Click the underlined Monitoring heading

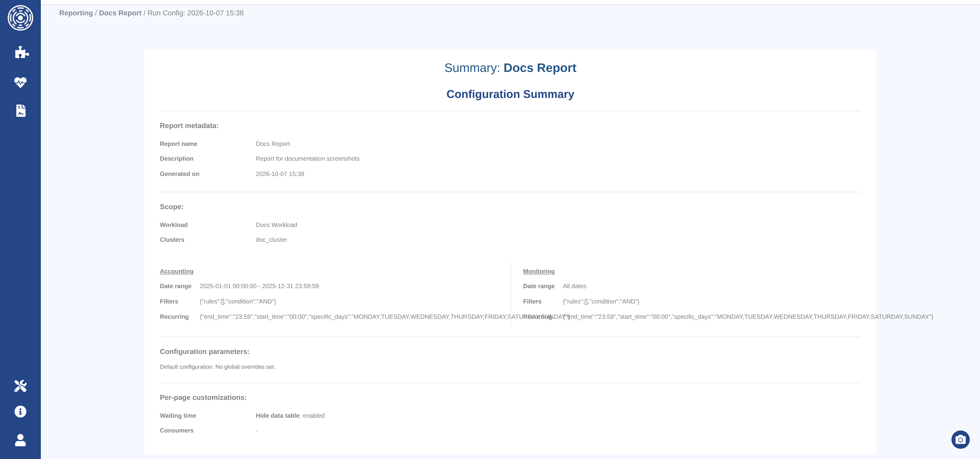(x=539, y=271)
